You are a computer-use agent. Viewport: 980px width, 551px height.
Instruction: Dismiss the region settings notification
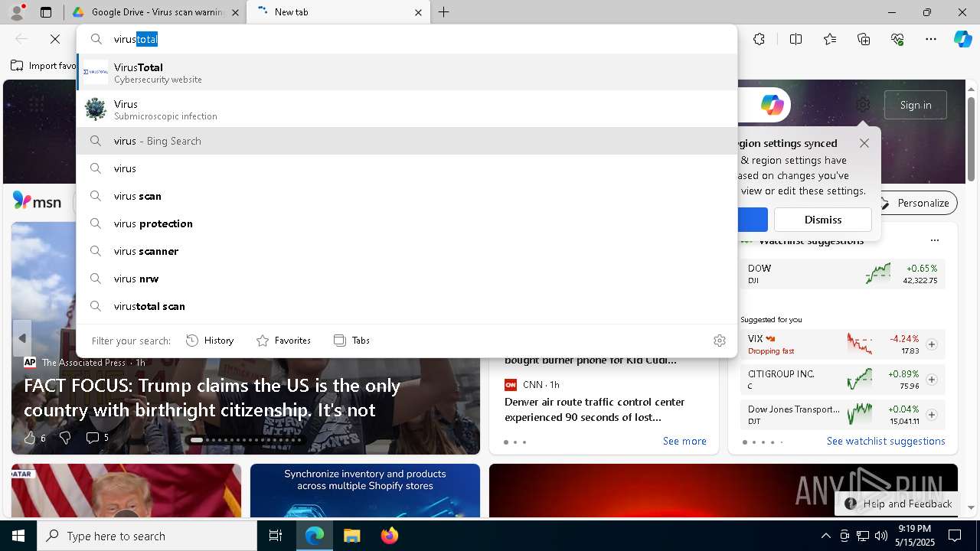click(823, 220)
